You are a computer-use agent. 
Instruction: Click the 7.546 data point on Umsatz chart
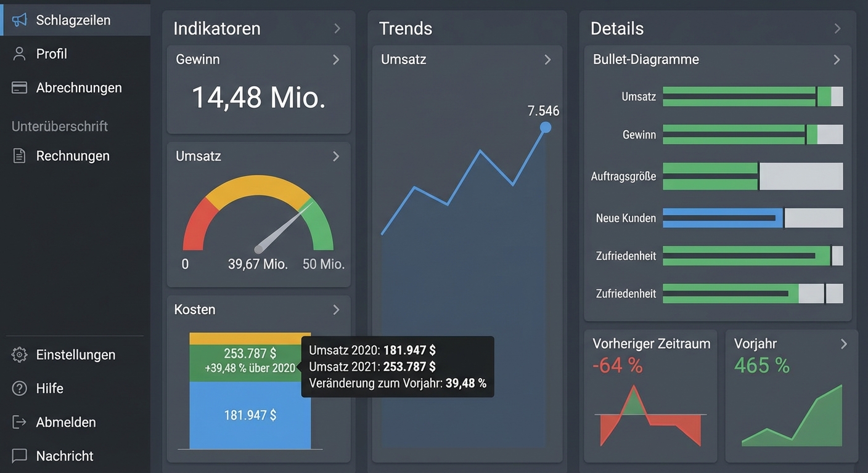tap(545, 127)
